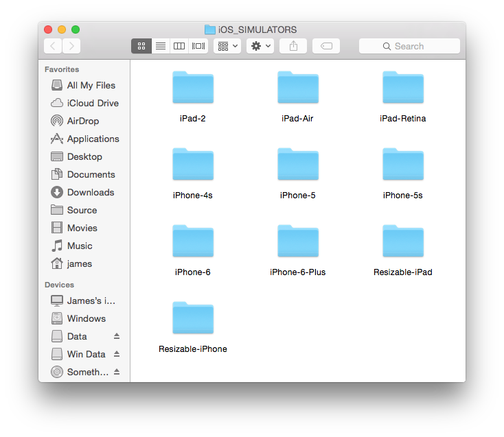Open the item arrangement dropdown
Image resolution: width=504 pixels, height=437 pixels.
pyautogui.click(x=227, y=46)
